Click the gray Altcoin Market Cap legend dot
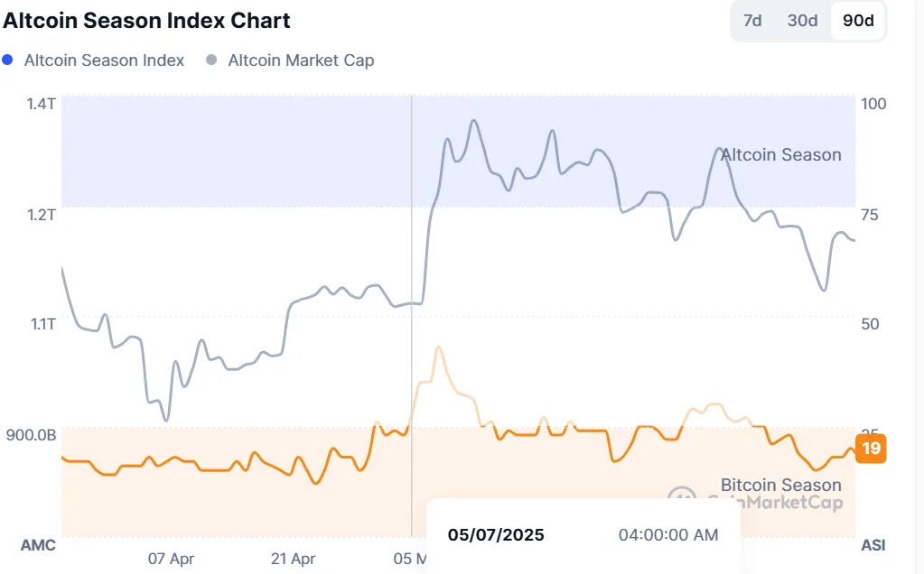Screen dimensions: 924x574 (x=213, y=61)
